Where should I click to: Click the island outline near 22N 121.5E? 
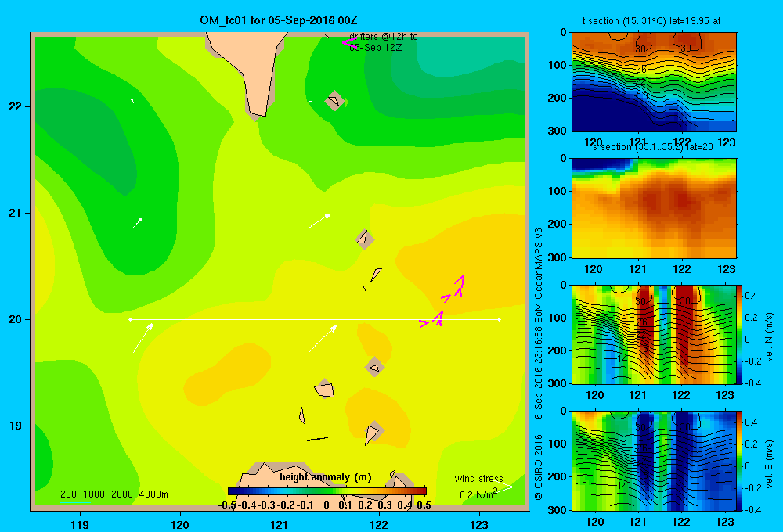[334, 101]
